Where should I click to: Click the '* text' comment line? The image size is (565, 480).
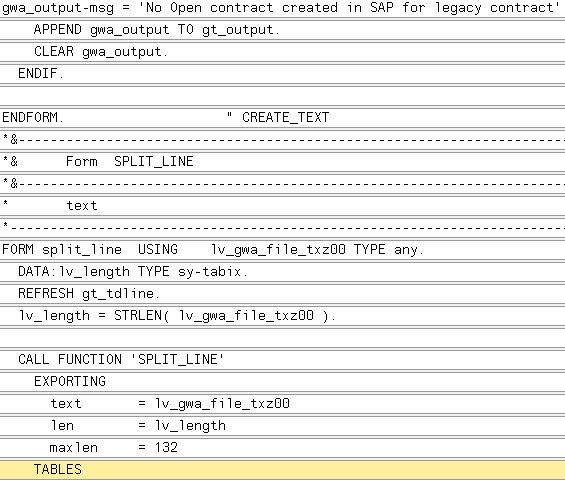[282, 205]
